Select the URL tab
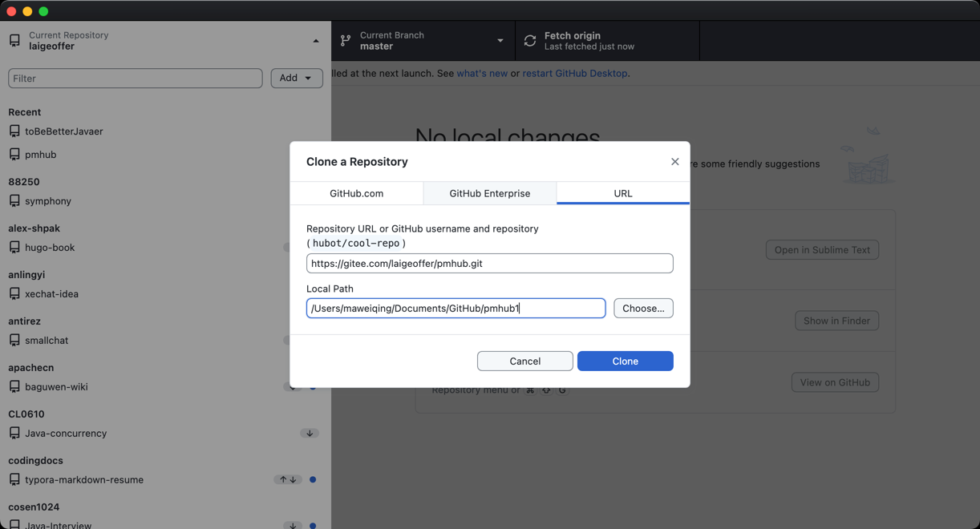Screen dimensions: 980x529 click(x=622, y=193)
